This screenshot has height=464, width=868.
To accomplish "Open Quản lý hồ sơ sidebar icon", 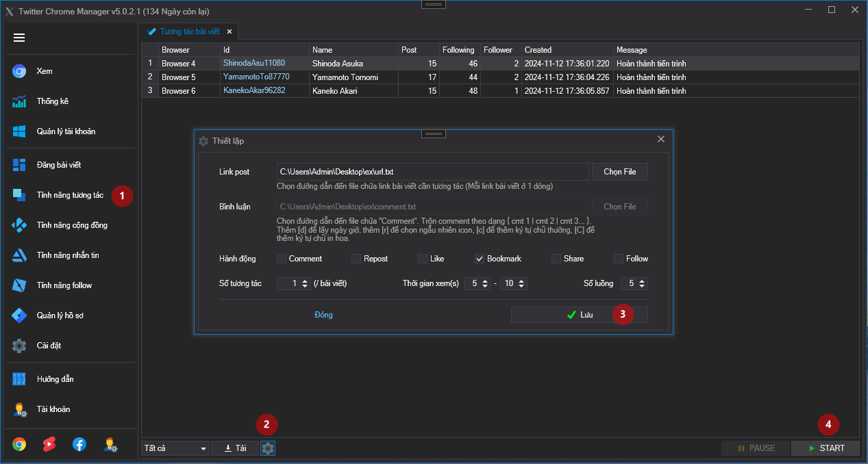I will click(x=19, y=315).
